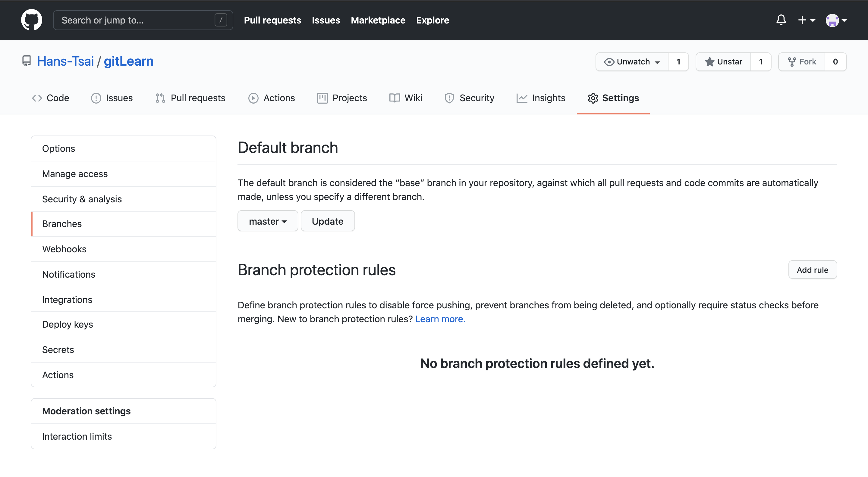Click the Security shield icon
Screen dimensions: 868x477
[x=449, y=98]
